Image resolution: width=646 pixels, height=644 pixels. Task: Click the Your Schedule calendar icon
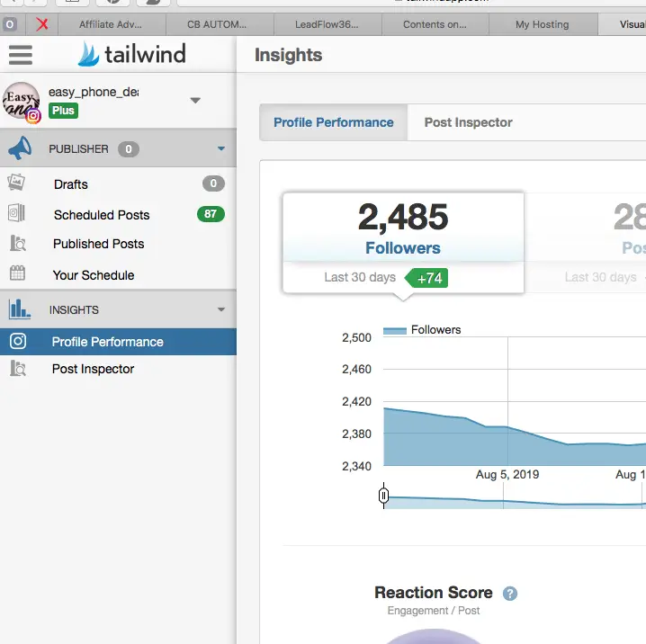pyautogui.click(x=17, y=273)
